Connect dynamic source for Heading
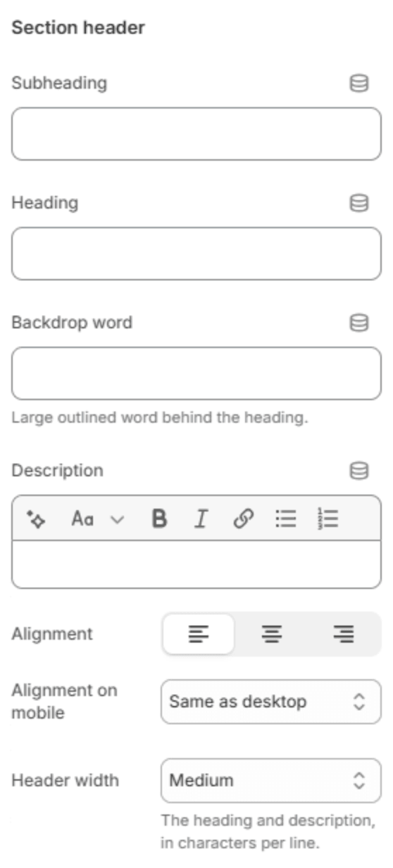The image size is (393, 868). (x=359, y=204)
